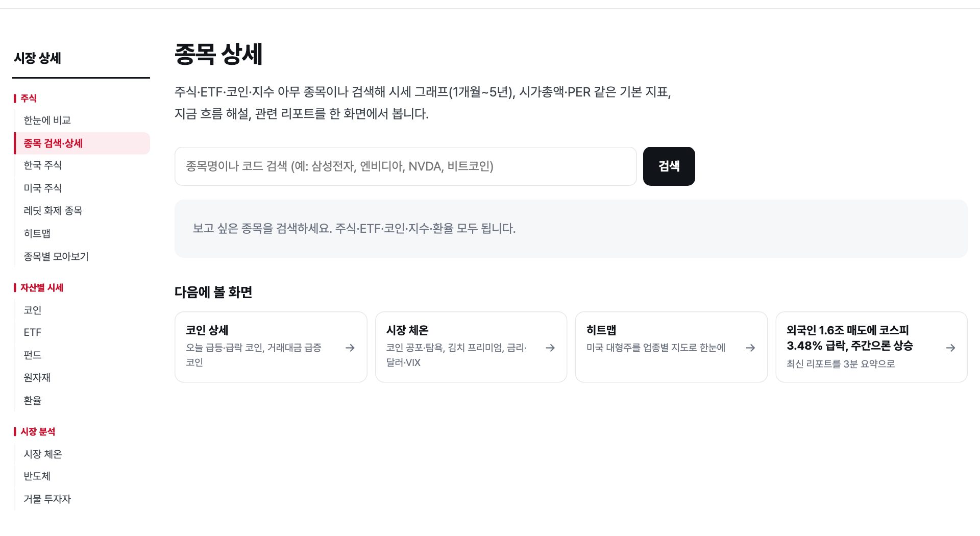Click arrow icon on 외국인 1.6조 매도 card
The height and width of the screenshot is (536, 980).
click(x=950, y=348)
